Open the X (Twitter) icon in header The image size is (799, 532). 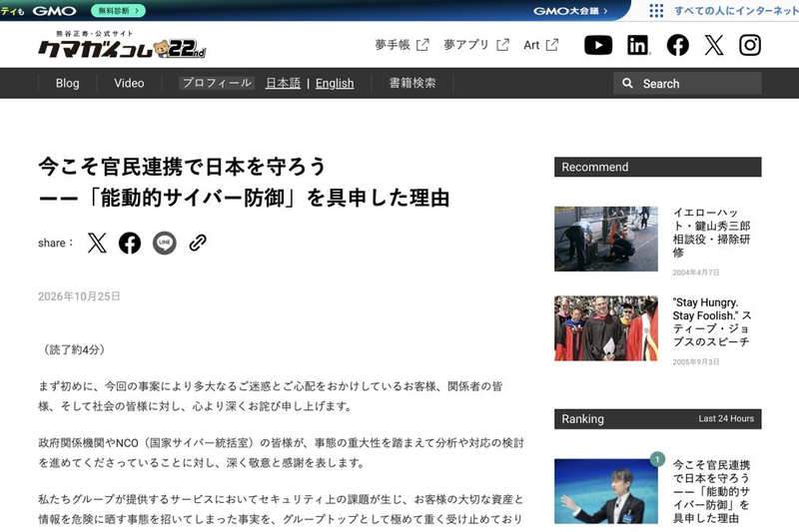click(x=714, y=45)
